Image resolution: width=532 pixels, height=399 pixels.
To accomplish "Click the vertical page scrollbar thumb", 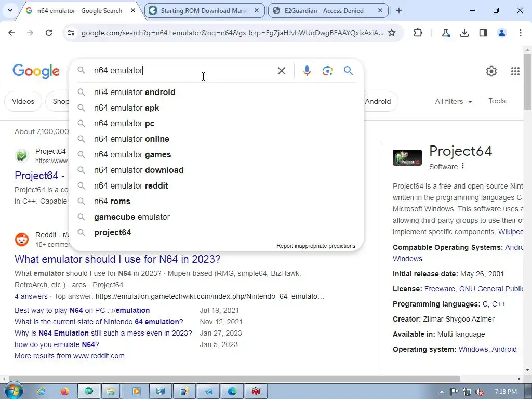I will (x=527, y=82).
